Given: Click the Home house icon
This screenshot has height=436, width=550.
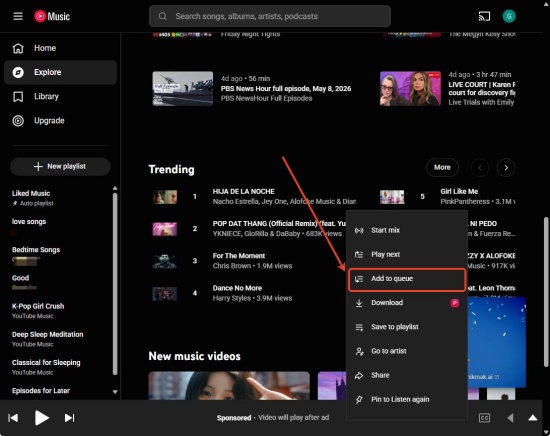Looking at the screenshot, I should tap(18, 48).
